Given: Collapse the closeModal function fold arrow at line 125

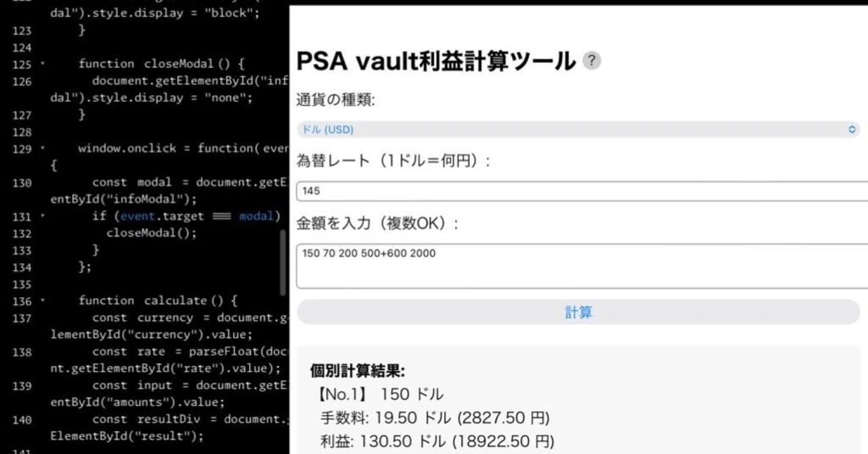Looking at the screenshot, I should pyautogui.click(x=42, y=64).
